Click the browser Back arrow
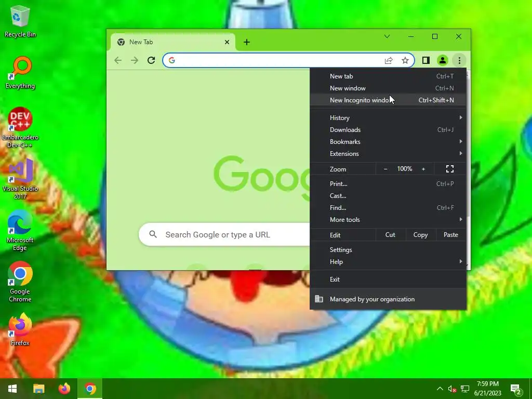 coord(118,60)
